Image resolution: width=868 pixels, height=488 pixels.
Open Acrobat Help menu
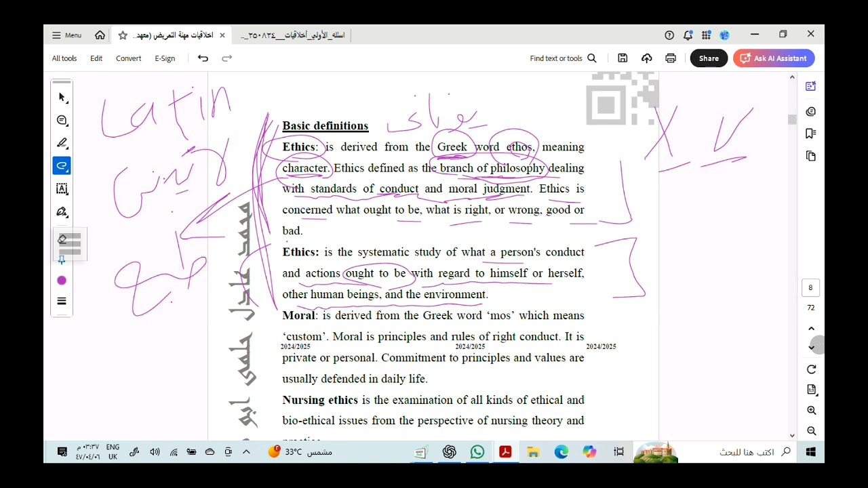click(669, 35)
